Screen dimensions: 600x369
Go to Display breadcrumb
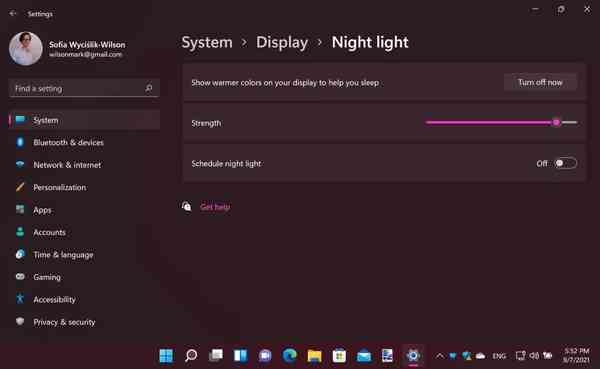[x=282, y=42]
